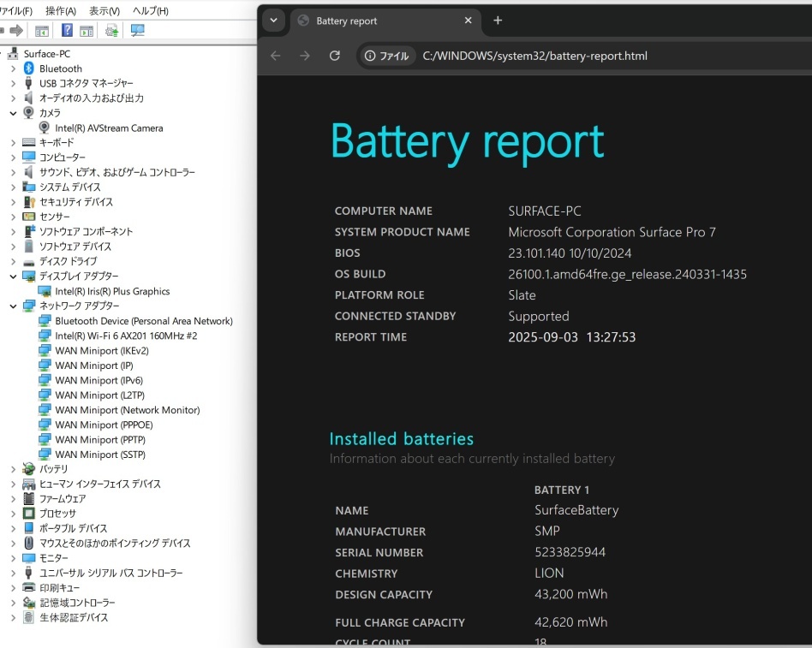Image resolution: width=812 pixels, height=648 pixels.
Task: Click the update driver toolbar icon
Action: pyautogui.click(x=112, y=31)
